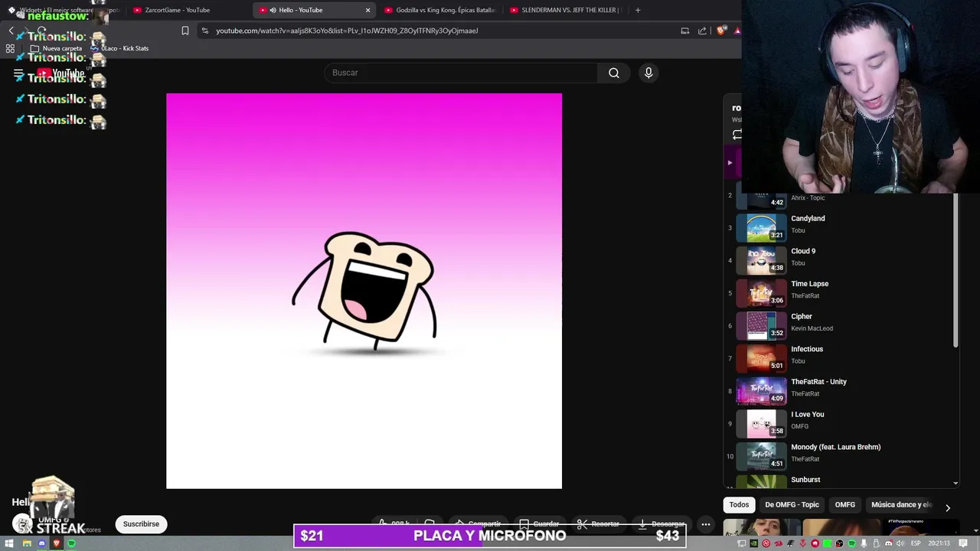Close the Hello - YouTube tab

[x=367, y=10]
